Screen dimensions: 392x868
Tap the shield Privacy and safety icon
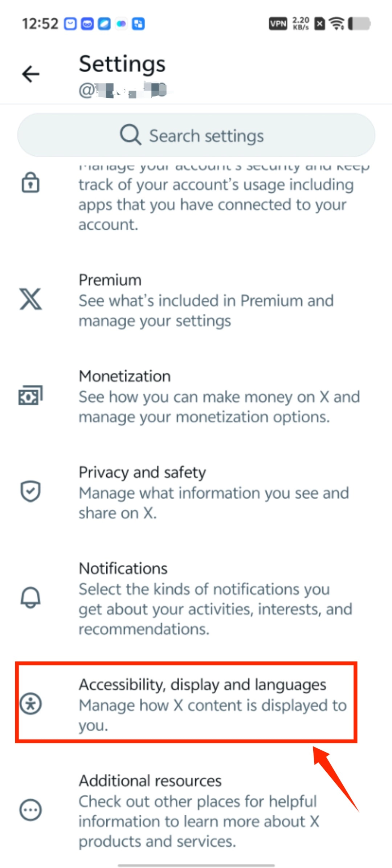30,491
